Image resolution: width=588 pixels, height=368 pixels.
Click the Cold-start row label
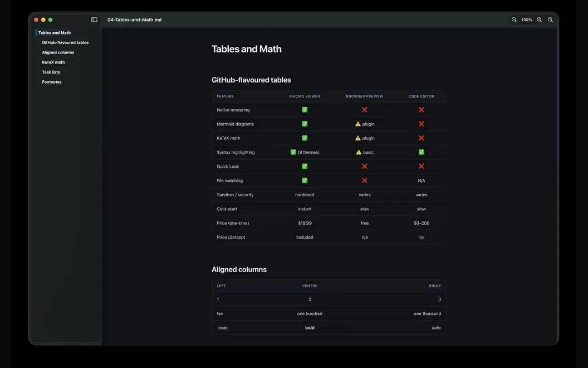227,209
